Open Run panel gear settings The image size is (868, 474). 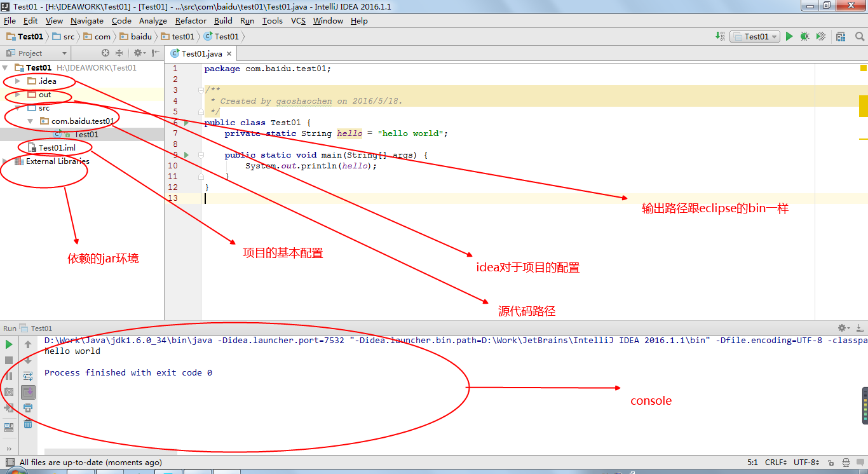tap(843, 328)
